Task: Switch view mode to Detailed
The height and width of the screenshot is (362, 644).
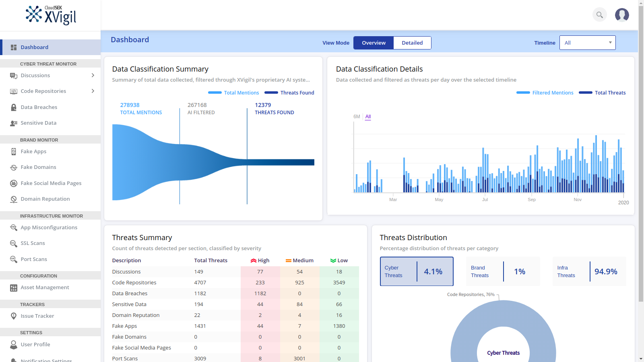Action: [412, 43]
